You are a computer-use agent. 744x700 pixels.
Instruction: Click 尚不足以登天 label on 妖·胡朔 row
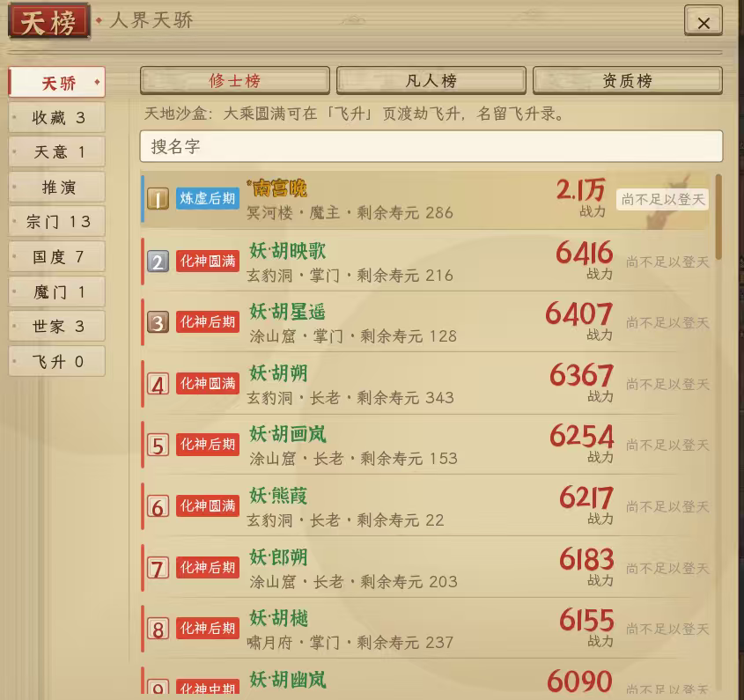pos(667,384)
